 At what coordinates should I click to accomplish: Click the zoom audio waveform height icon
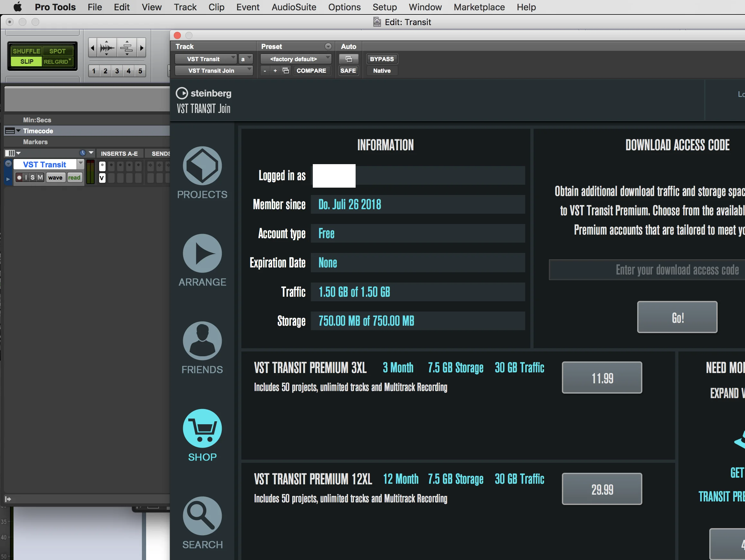tap(107, 48)
